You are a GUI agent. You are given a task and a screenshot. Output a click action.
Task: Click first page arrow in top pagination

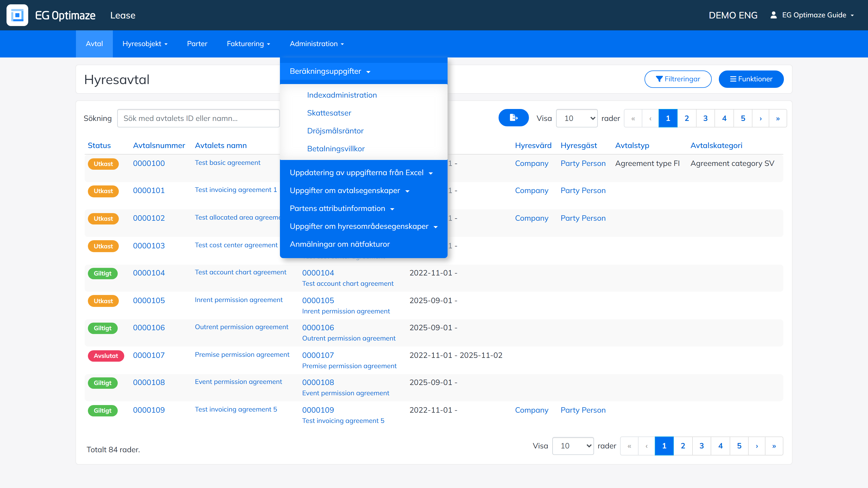[633, 118]
